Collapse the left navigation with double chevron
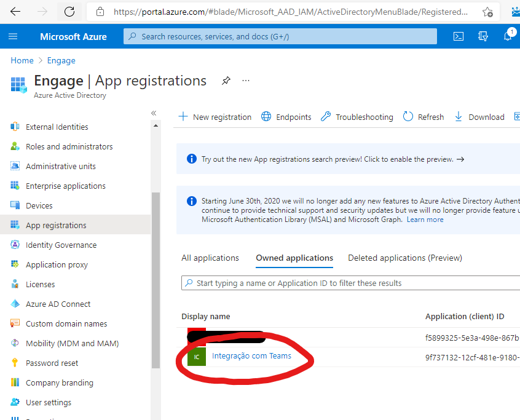This screenshot has height=420, width=520. (154, 113)
